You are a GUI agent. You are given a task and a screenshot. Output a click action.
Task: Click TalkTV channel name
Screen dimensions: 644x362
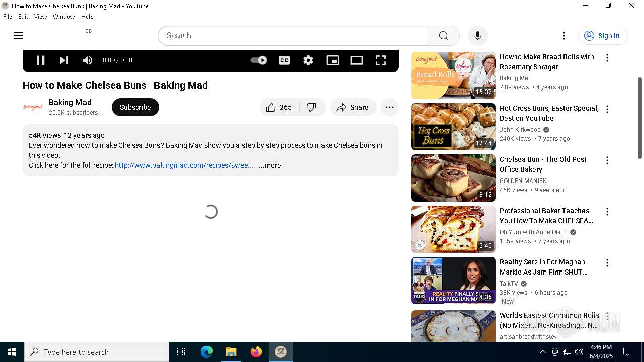coord(509,284)
